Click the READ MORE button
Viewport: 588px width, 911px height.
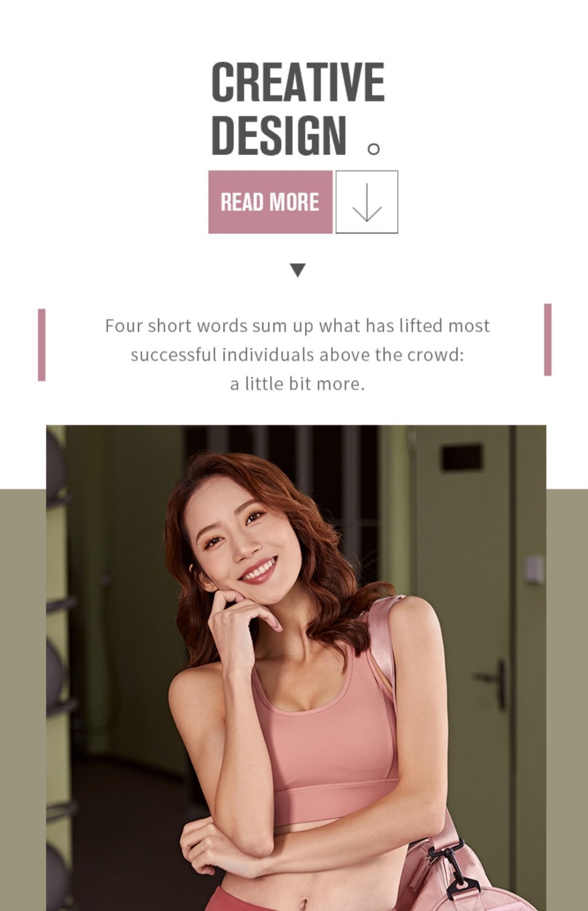(270, 202)
